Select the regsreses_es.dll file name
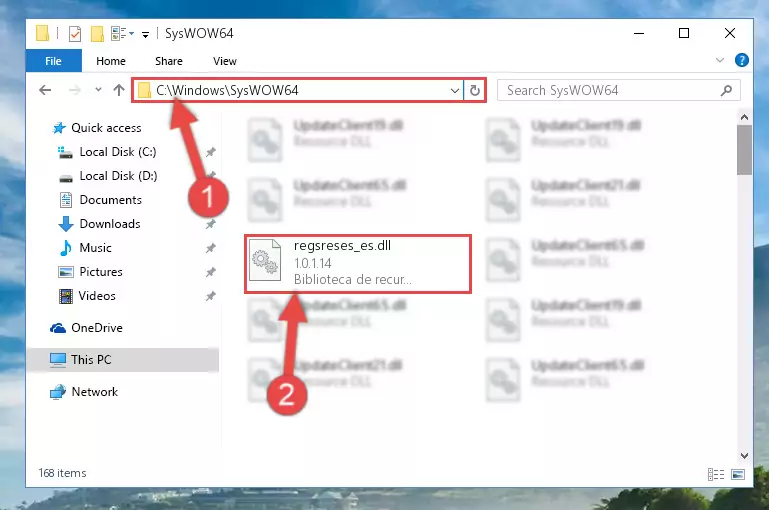Image resolution: width=769 pixels, height=510 pixels. 342,246
